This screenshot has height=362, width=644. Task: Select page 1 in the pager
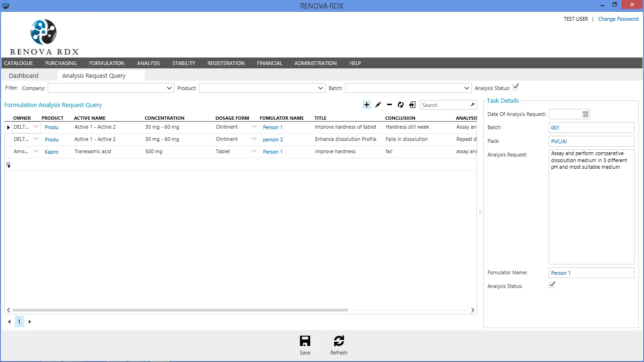pyautogui.click(x=19, y=321)
